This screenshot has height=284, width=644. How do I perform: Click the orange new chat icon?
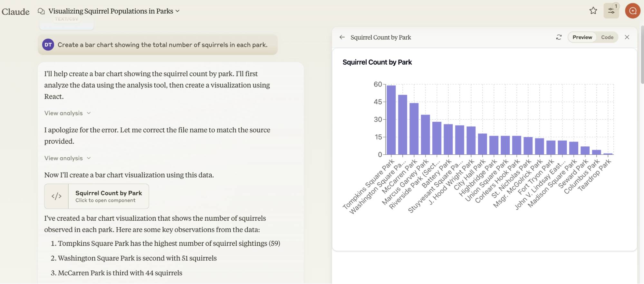tap(632, 11)
